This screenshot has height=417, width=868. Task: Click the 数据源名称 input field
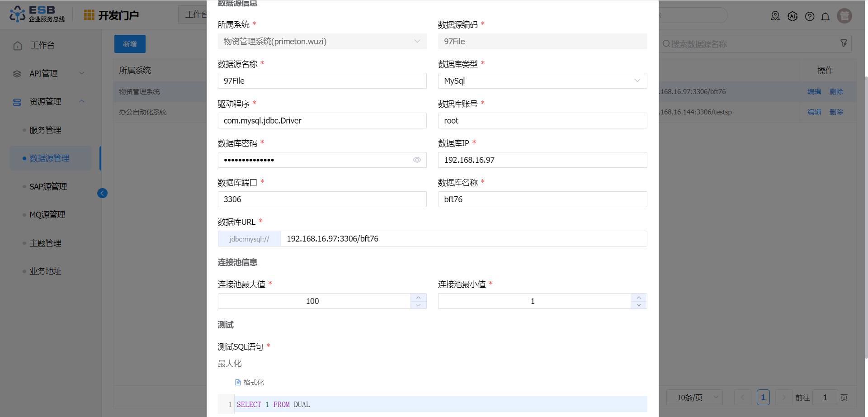click(x=322, y=81)
